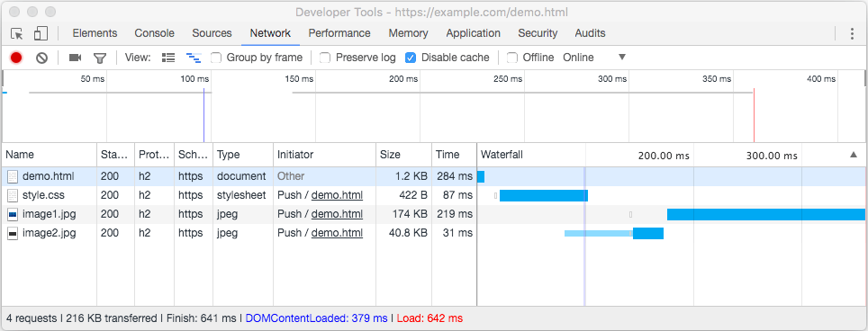The width and height of the screenshot is (868, 331).
Task: Open demo.html initiator link for style.css
Action: tap(337, 195)
